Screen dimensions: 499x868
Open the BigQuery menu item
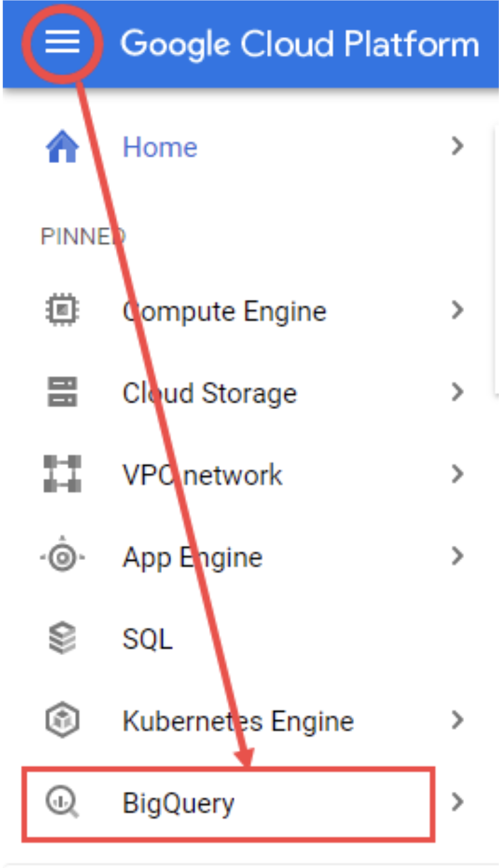tap(179, 803)
